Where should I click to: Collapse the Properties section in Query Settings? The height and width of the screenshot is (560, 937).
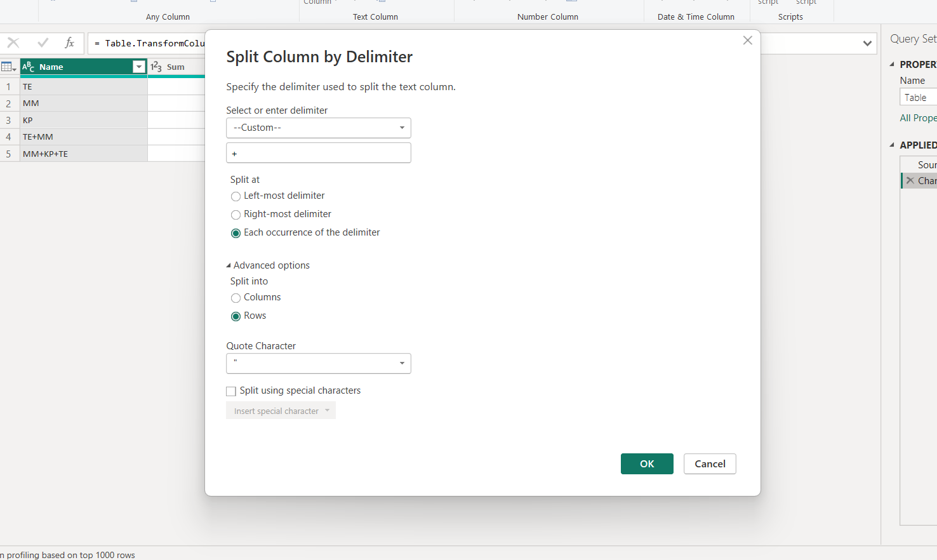coord(892,64)
